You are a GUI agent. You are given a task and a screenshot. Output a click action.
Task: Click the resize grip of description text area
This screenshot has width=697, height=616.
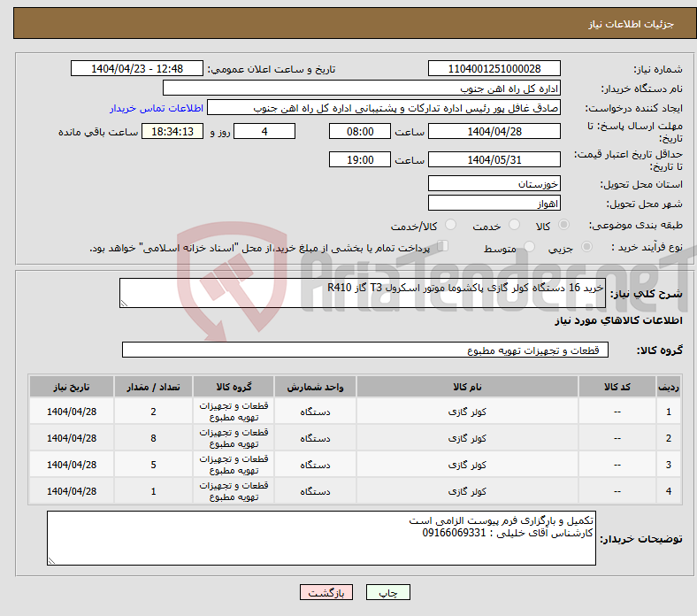124,304
